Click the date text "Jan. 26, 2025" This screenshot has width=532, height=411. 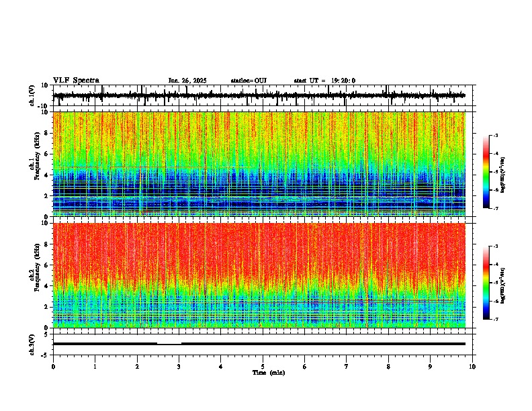[x=187, y=81]
